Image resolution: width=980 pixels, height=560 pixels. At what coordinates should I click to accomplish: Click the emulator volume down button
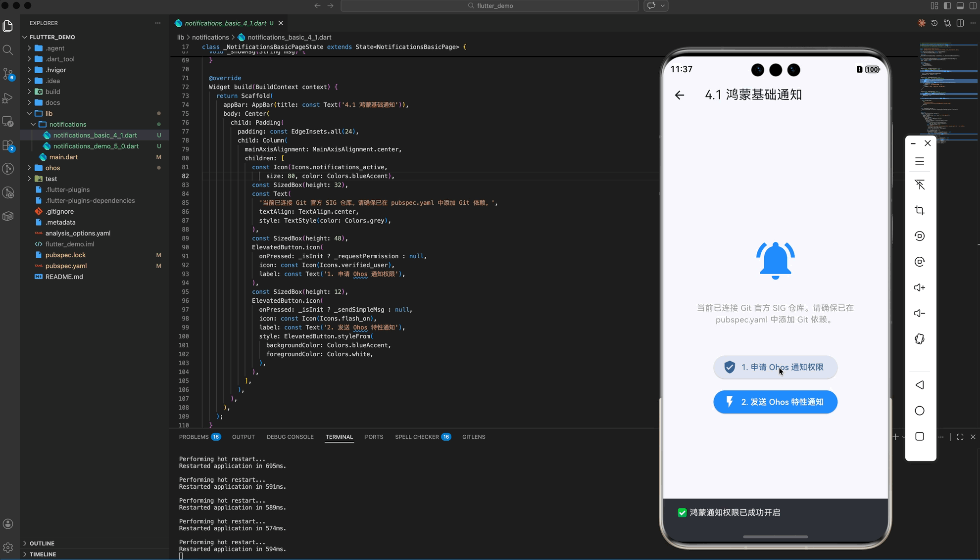[920, 313]
